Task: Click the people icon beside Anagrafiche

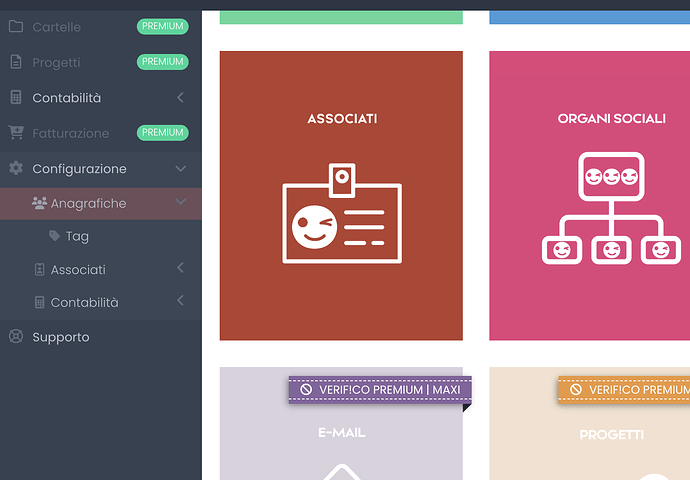Action: [x=40, y=203]
